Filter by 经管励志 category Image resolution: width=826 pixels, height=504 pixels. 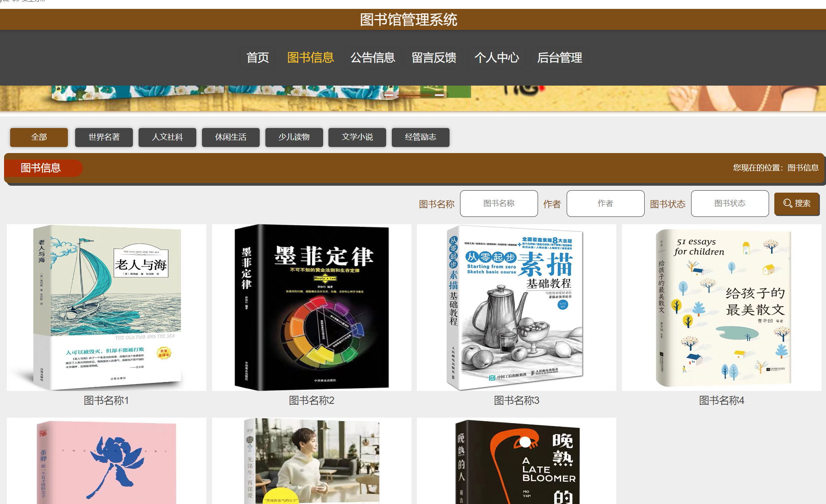420,137
